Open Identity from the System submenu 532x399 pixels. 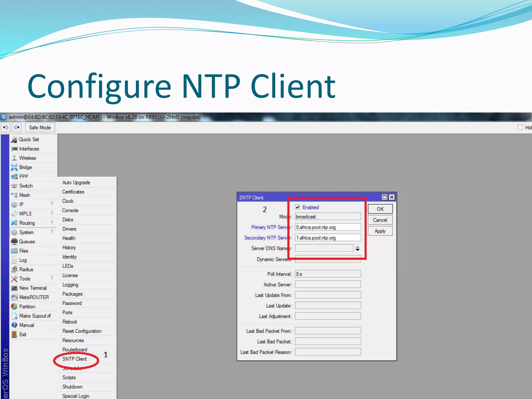(x=69, y=257)
